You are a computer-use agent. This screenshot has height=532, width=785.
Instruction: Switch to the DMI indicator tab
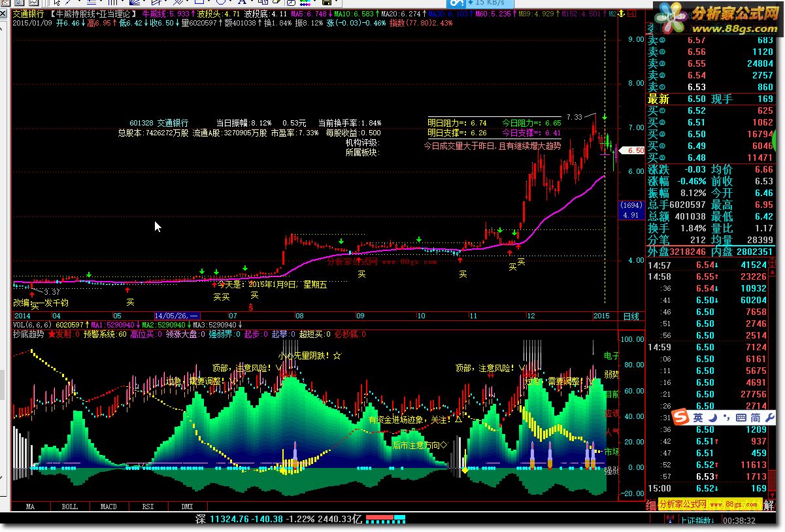tap(187, 507)
